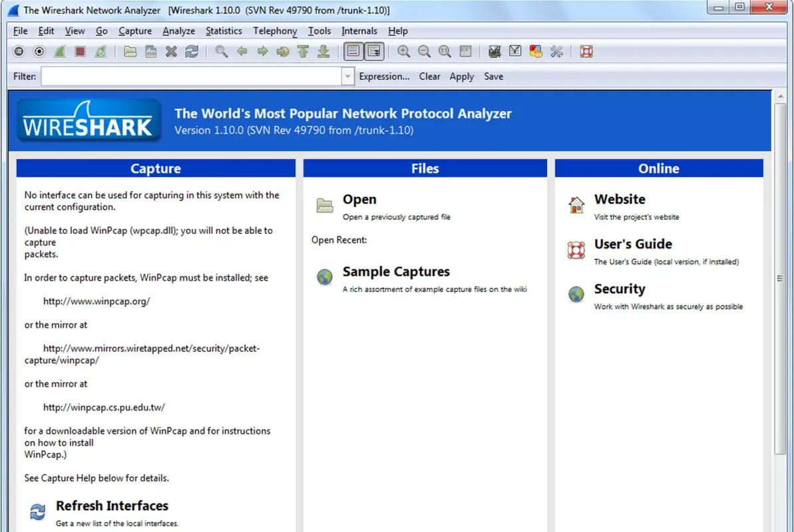Image resolution: width=794 pixels, height=532 pixels.
Task: Open Sample Captures from the wiki
Action: (x=396, y=272)
